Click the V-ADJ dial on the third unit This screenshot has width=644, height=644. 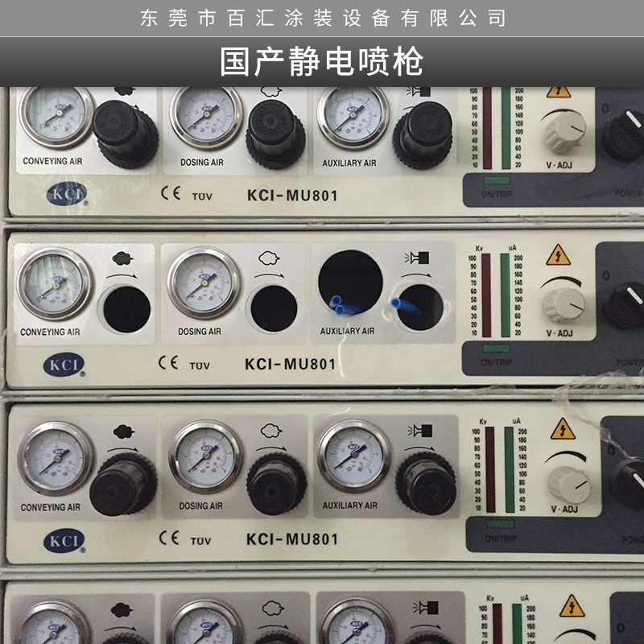tap(569, 485)
